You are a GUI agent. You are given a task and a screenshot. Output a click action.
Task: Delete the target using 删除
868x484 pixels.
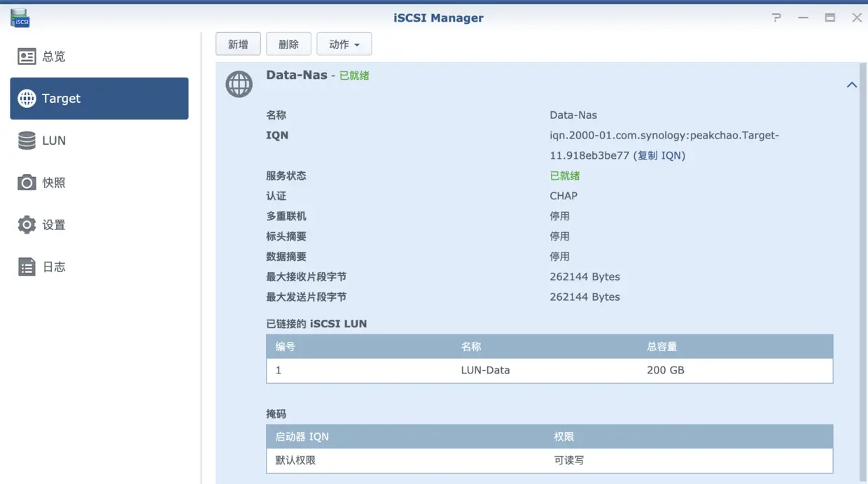click(x=288, y=43)
